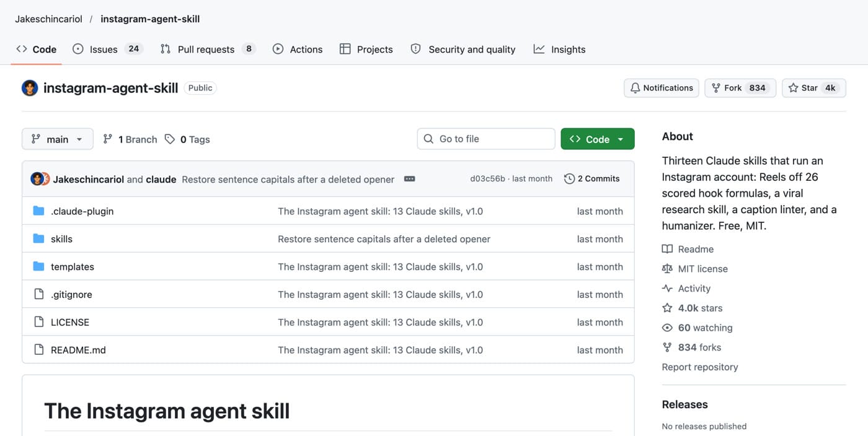Open the Activity link

pos(686,289)
